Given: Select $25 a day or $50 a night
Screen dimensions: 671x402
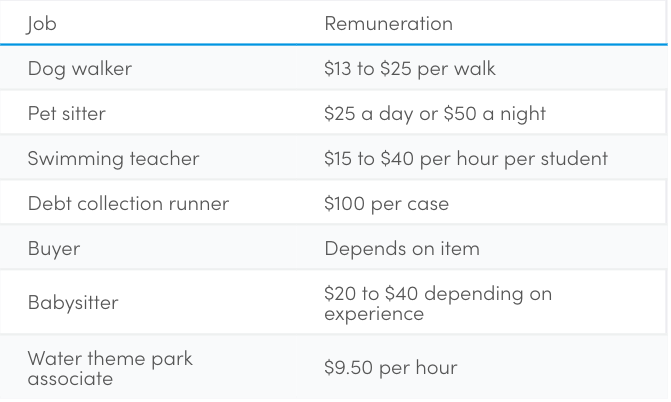Looking at the screenshot, I should (x=435, y=113).
